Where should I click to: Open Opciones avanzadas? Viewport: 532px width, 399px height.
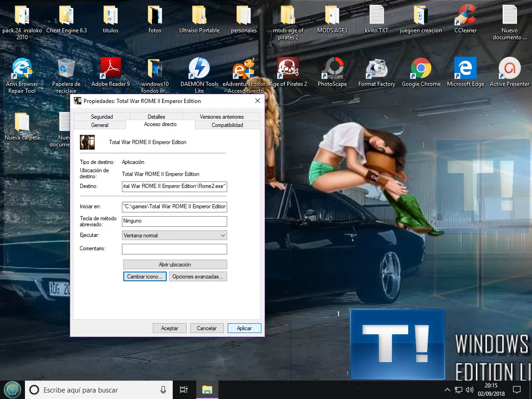pyautogui.click(x=198, y=277)
